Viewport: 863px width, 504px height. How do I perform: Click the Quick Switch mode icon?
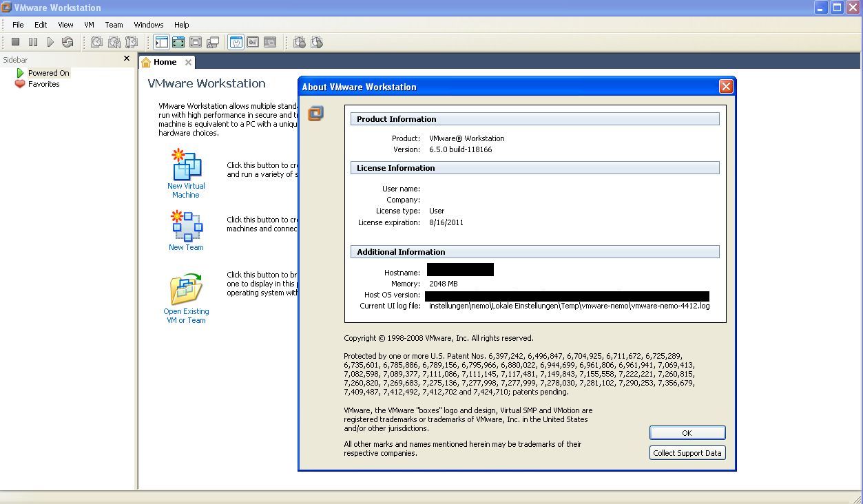(x=178, y=42)
